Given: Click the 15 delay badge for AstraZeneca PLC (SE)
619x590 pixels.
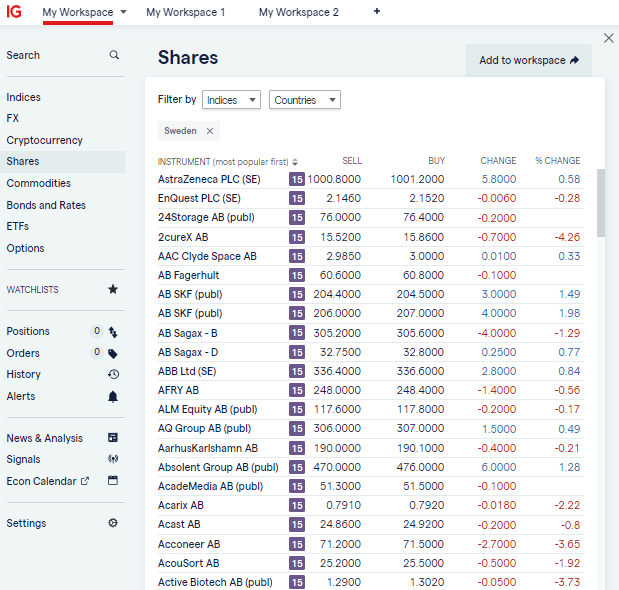Looking at the screenshot, I should pyautogui.click(x=297, y=180).
